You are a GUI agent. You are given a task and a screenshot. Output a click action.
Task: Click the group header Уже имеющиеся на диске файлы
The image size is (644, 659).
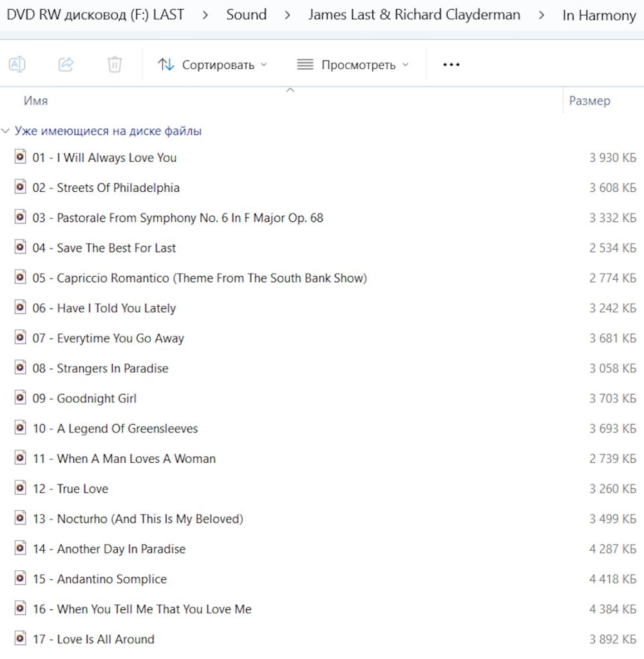pos(108,131)
